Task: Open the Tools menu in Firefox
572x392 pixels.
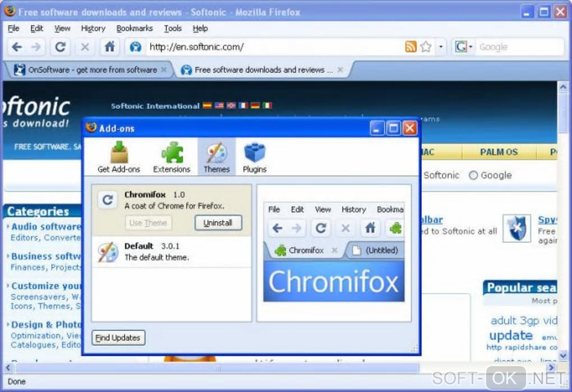Action: coord(173,29)
